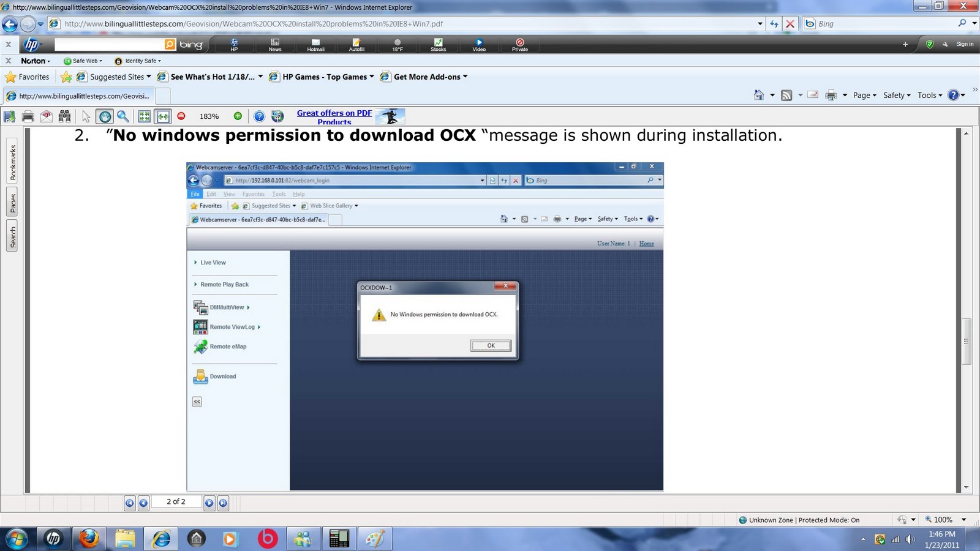This screenshot has height=551, width=980.
Task: Open the RSS feeds button
Action: click(786, 95)
